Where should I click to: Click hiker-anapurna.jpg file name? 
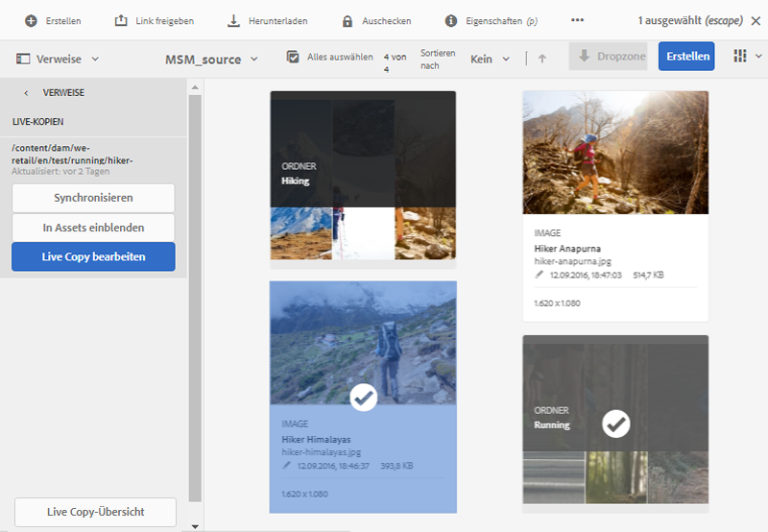click(x=572, y=261)
